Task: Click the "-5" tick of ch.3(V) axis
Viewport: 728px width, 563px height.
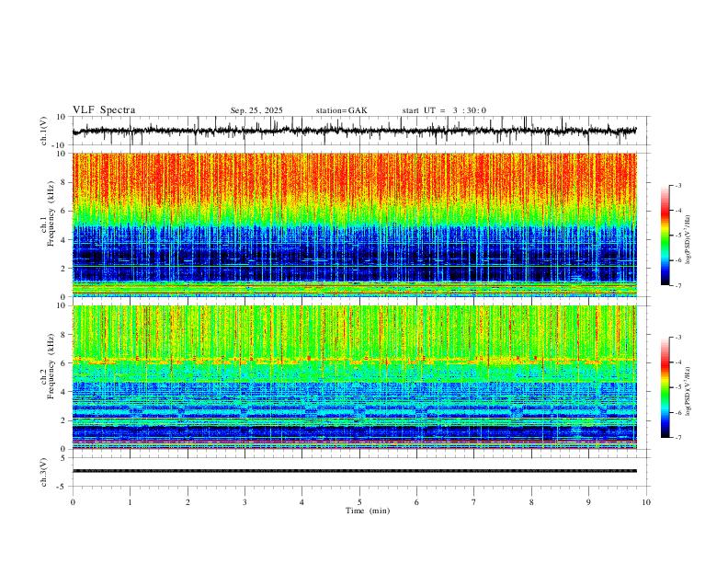Action: coord(63,487)
